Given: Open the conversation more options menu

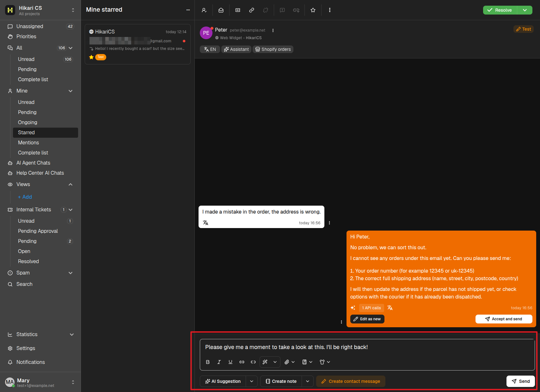Looking at the screenshot, I should tap(330, 10).
